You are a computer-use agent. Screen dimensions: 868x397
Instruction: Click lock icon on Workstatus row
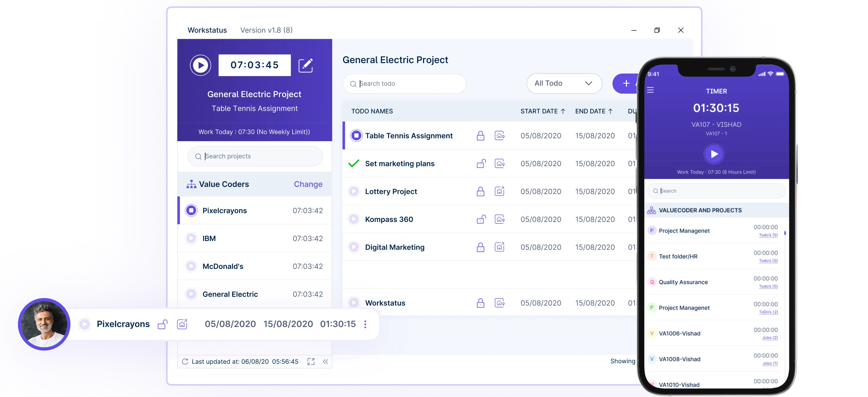481,303
